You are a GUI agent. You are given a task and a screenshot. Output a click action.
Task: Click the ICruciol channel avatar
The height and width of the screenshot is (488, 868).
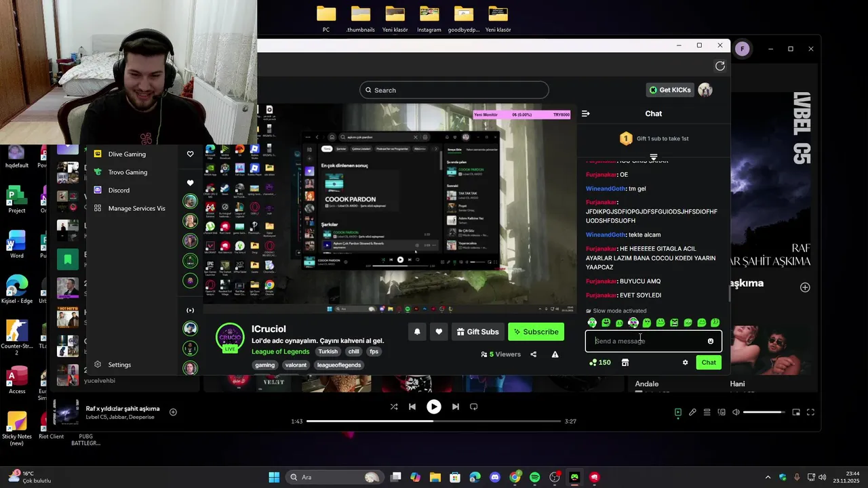click(230, 338)
